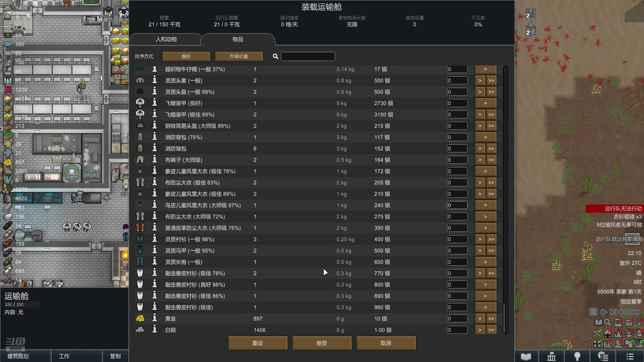Add all 灵质衬衫 (一般 98%) with >>
The width and height of the screenshot is (644, 362).
pos(491,239)
